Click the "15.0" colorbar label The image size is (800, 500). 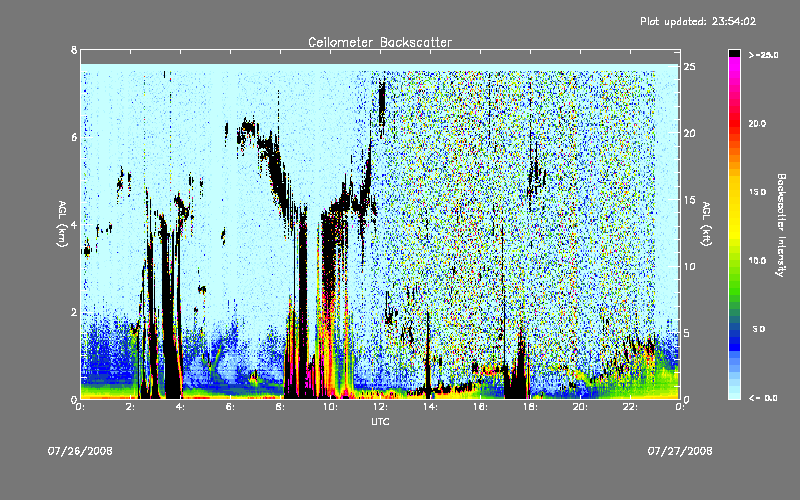point(757,192)
